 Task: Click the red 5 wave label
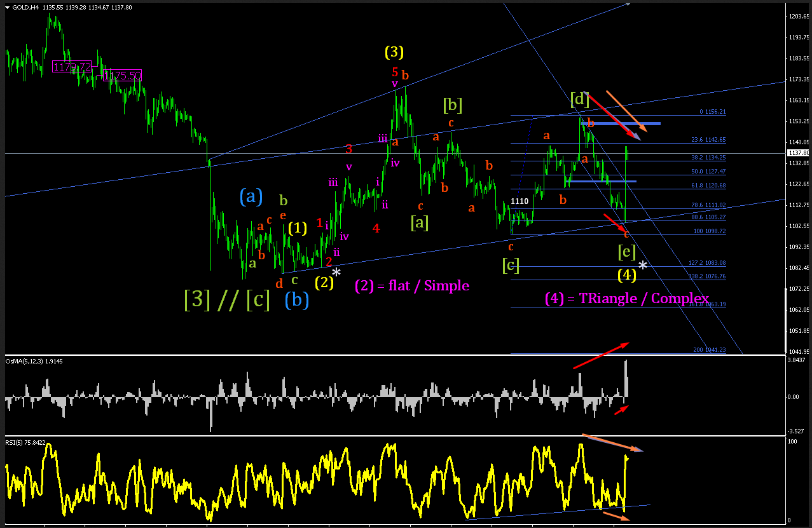click(x=395, y=71)
